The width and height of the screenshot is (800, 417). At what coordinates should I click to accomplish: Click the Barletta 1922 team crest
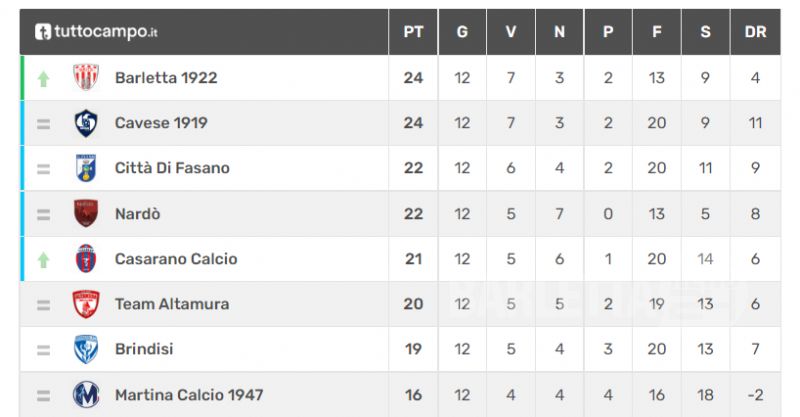[86, 77]
